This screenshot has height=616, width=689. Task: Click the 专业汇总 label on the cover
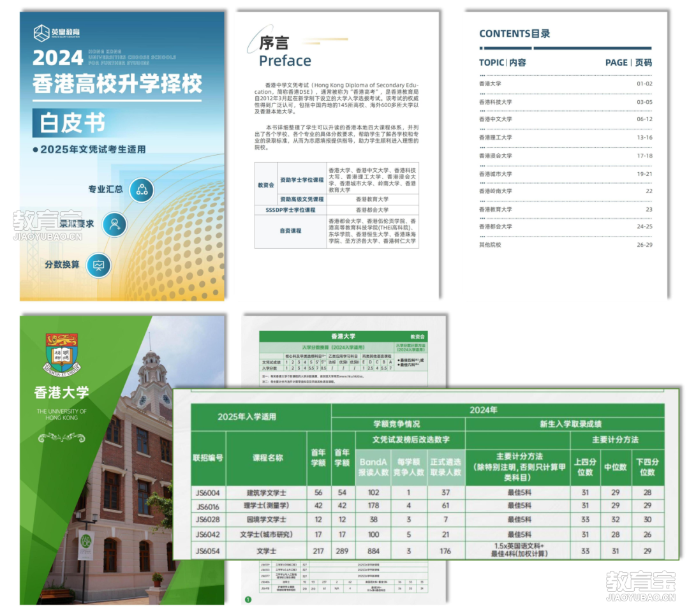[105, 189]
